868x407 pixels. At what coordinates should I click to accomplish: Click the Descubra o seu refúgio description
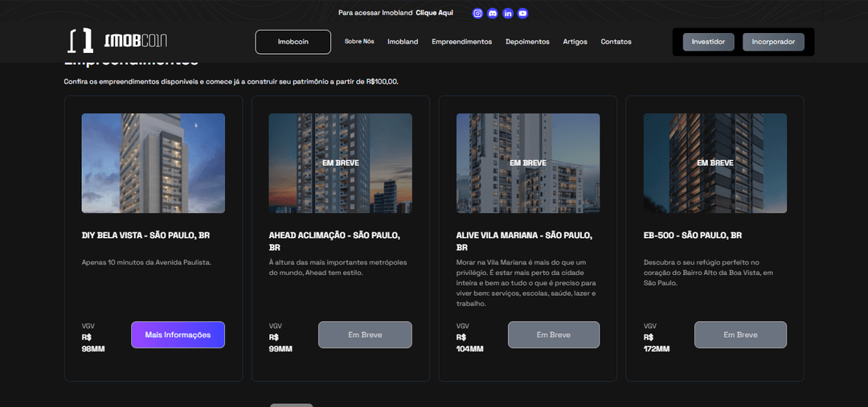click(x=709, y=273)
